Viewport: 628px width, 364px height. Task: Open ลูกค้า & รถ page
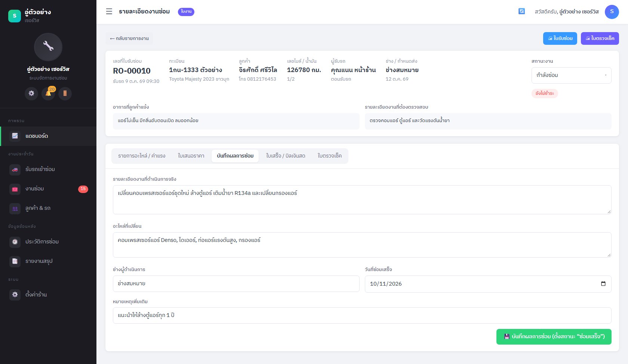pos(48,208)
